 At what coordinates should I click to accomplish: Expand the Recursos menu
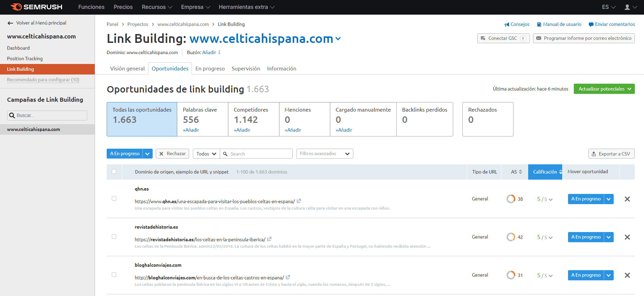[x=157, y=7]
